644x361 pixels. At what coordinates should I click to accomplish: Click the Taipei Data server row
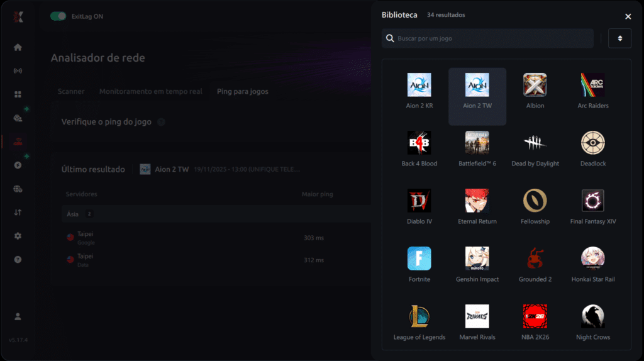pyautogui.click(x=216, y=260)
